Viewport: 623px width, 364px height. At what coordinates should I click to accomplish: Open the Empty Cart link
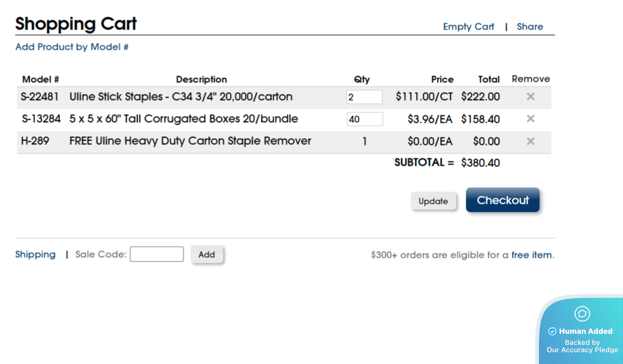click(468, 26)
